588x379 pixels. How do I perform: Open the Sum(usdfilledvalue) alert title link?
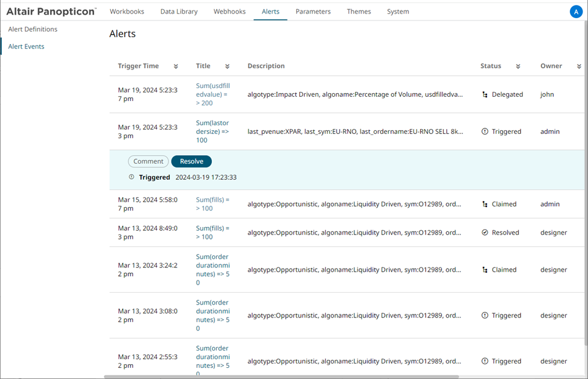(x=213, y=94)
